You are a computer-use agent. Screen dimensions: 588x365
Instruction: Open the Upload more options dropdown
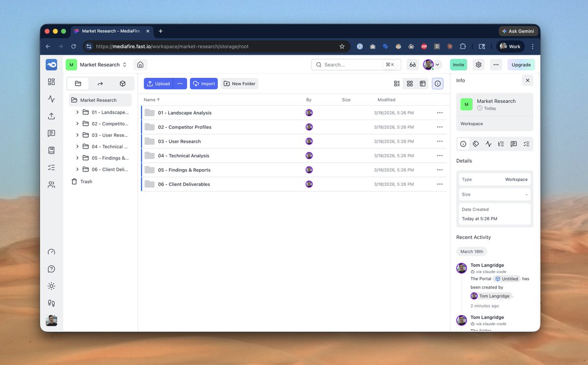click(x=180, y=84)
